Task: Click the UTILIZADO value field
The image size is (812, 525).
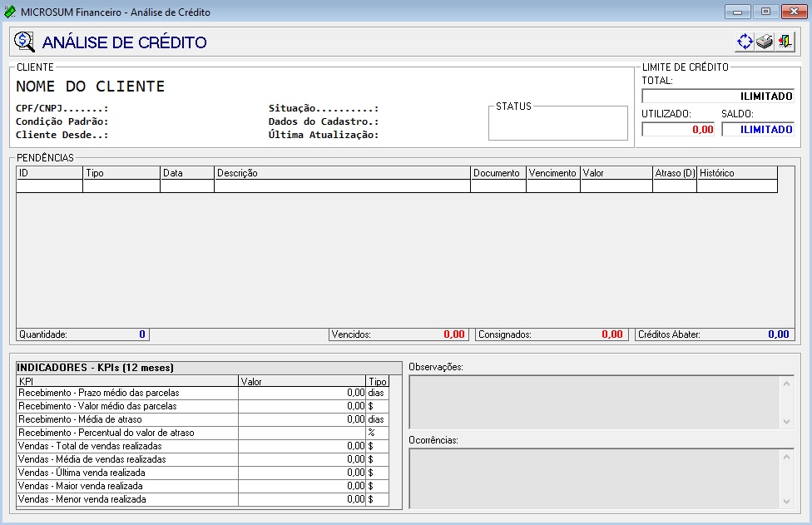Action: pos(678,129)
